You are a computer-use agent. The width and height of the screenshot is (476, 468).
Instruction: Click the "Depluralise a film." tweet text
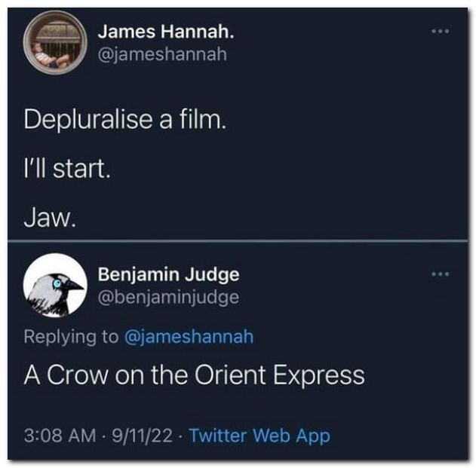coord(124,121)
